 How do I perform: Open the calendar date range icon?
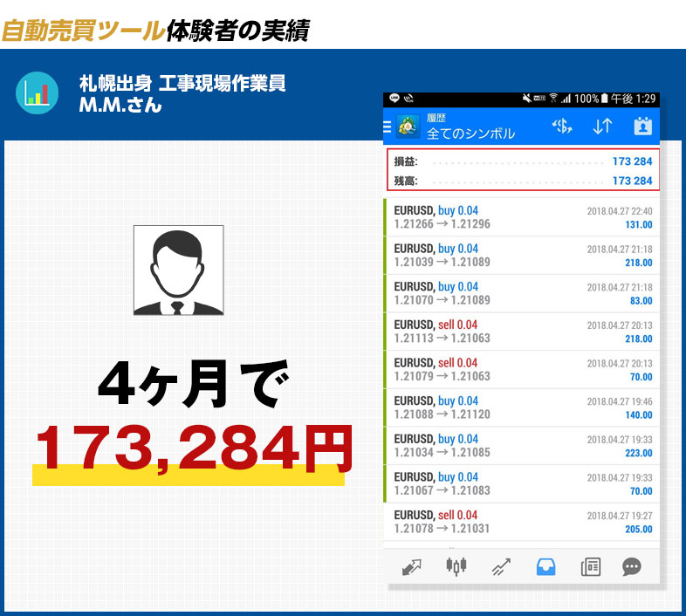[x=642, y=127]
